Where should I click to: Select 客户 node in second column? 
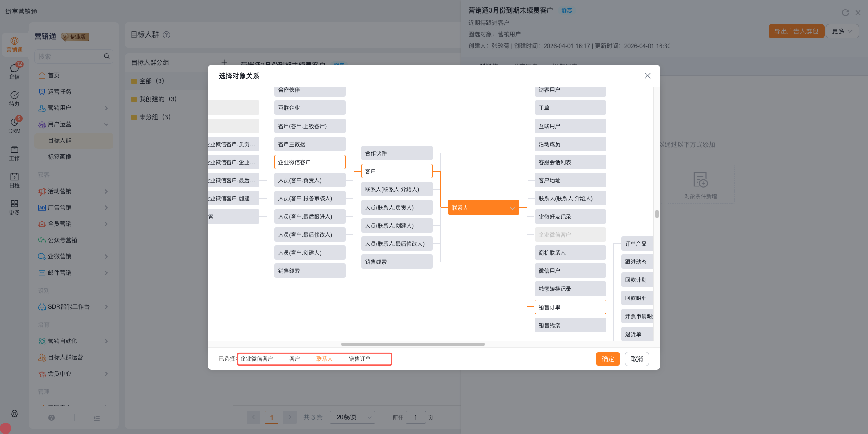pyautogui.click(x=396, y=171)
